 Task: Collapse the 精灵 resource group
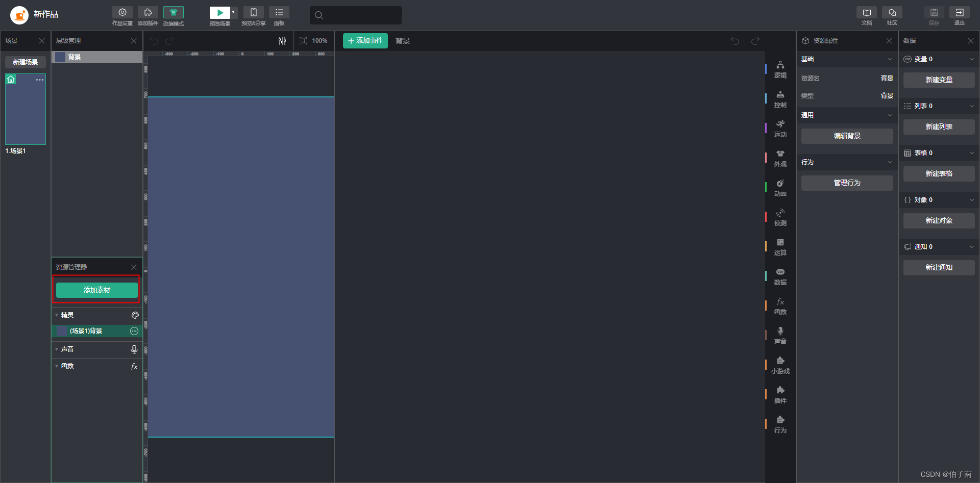(57, 315)
